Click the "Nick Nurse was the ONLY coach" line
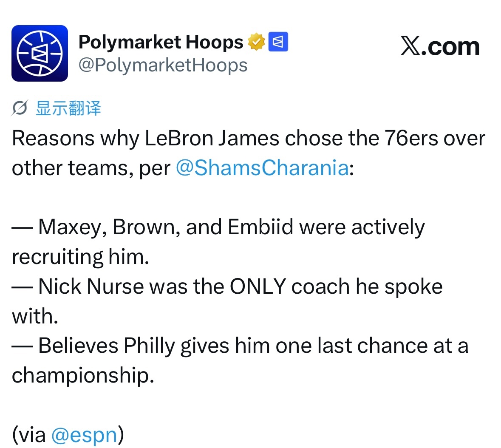 point(227,286)
